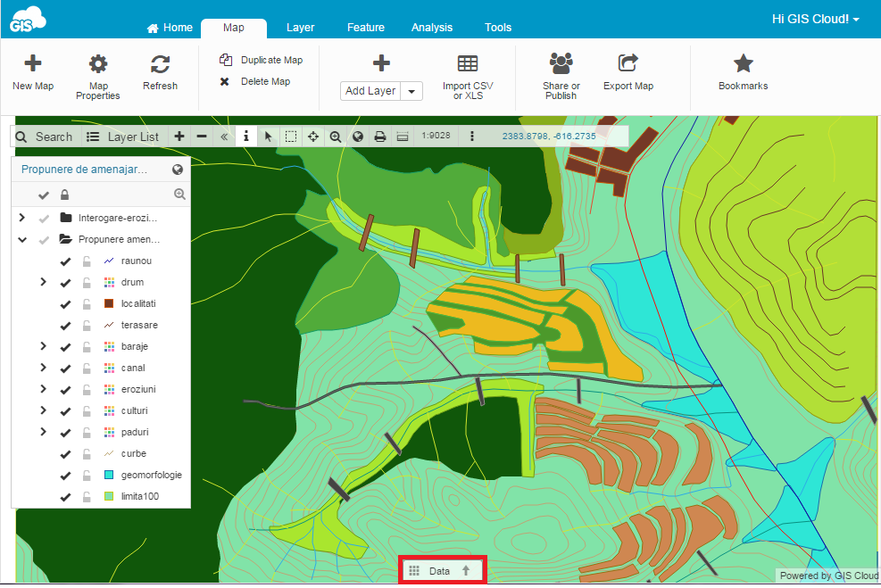Toggle visibility checkmark for geomorfologie layer
The height and width of the screenshot is (588, 881).
tap(66, 475)
